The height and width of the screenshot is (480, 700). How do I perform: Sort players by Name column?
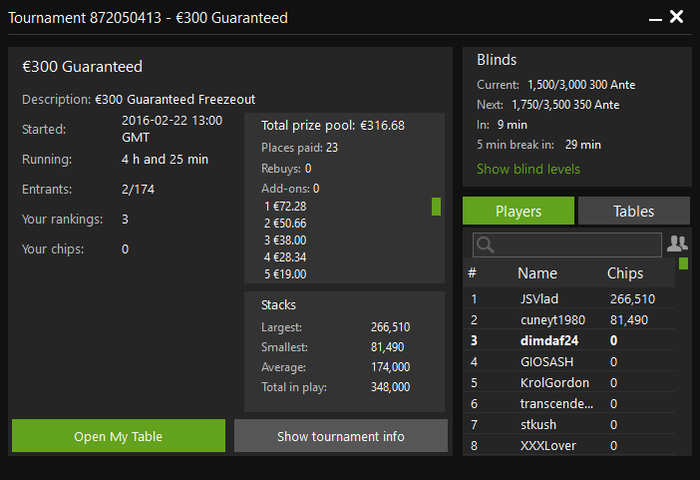point(537,273)
